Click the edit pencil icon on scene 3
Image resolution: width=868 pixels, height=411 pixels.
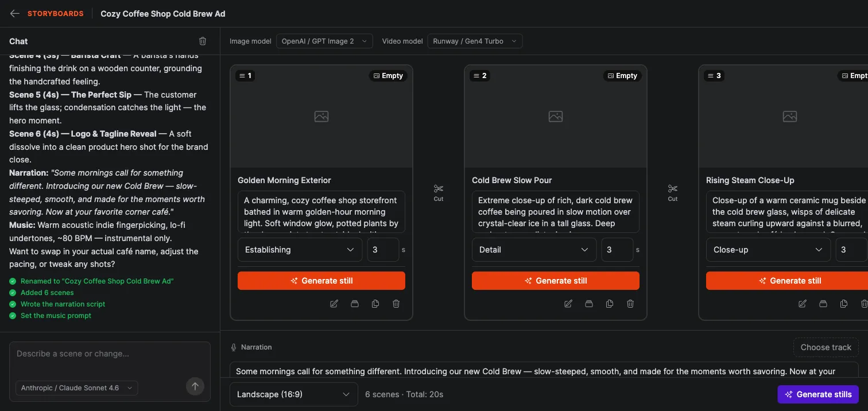tap(803, 304)
